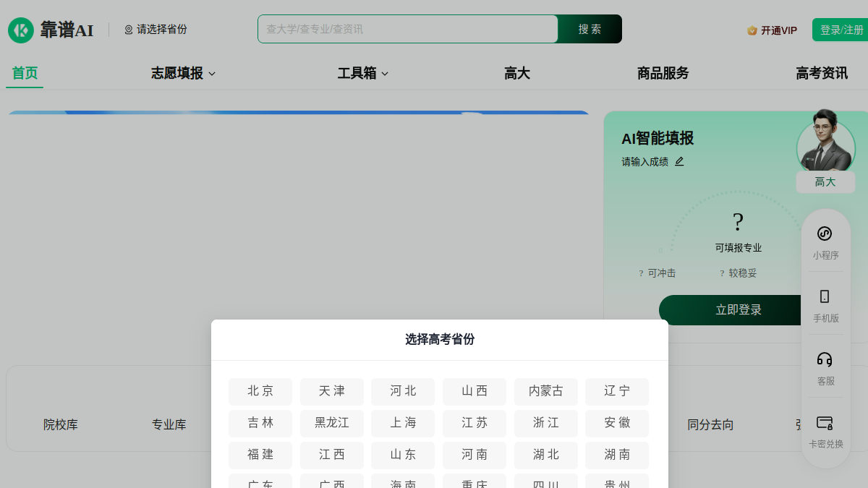Viewport: 868px width, 488px height.
Task: Click the AI智能填报 heading
Action: (658, 138)
